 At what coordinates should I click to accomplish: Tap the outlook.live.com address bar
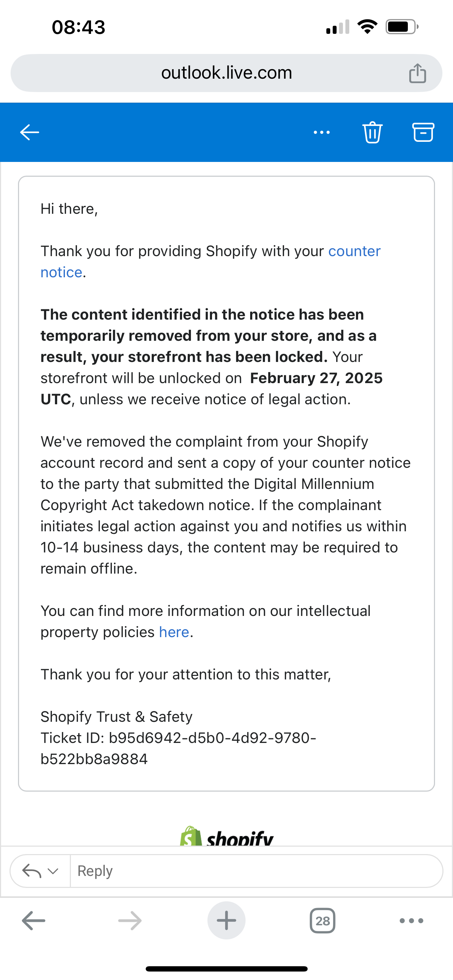tap(226, 73)
